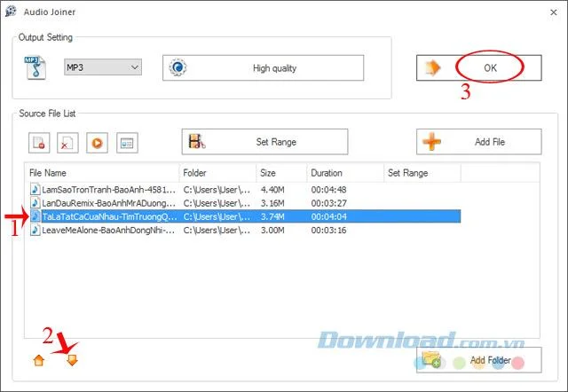Click the orange plus icon on Add File
Viewport: 568px width, 392px height.
[x=432, y=142]
